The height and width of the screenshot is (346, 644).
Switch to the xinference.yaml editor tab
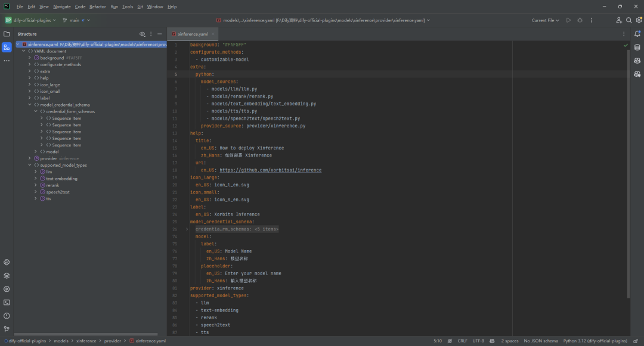(x=193, y=34)
